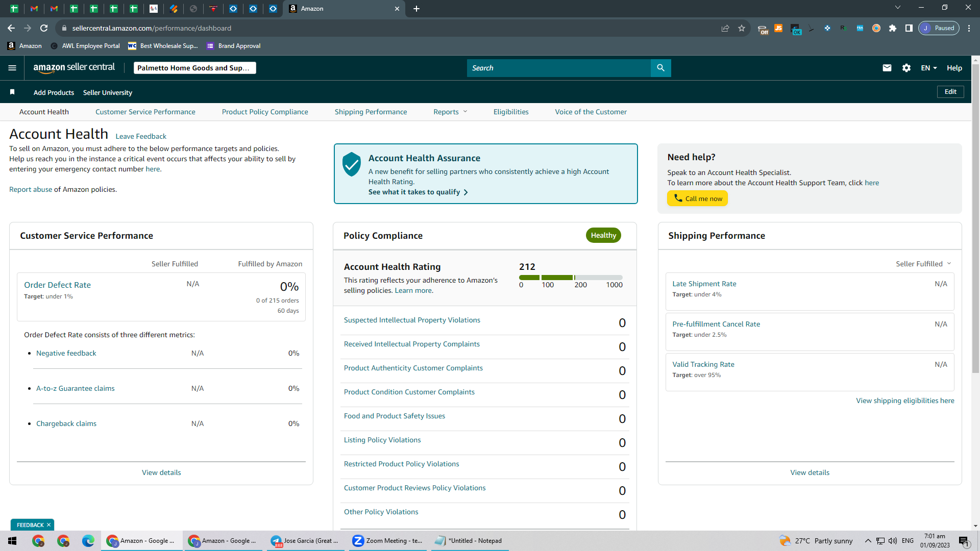
Task: Dismiss the FEEDBACK tab with its X
Action: point(49,525)
